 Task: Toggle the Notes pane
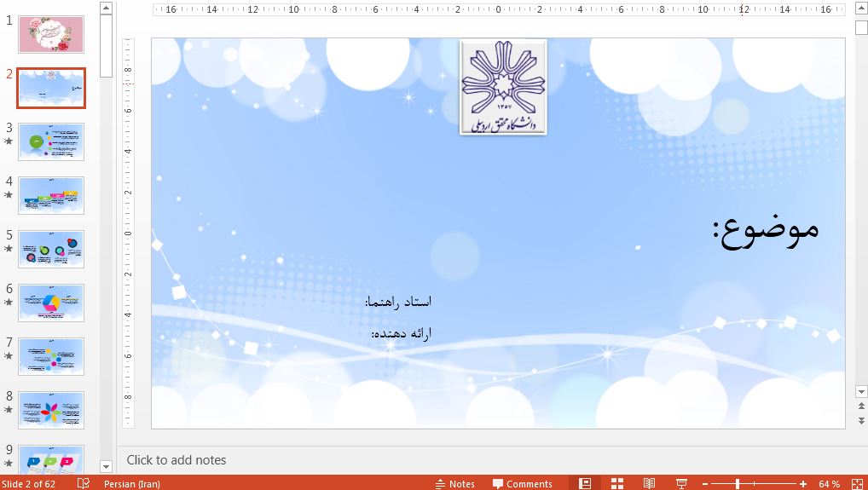(x=454, y=483)
